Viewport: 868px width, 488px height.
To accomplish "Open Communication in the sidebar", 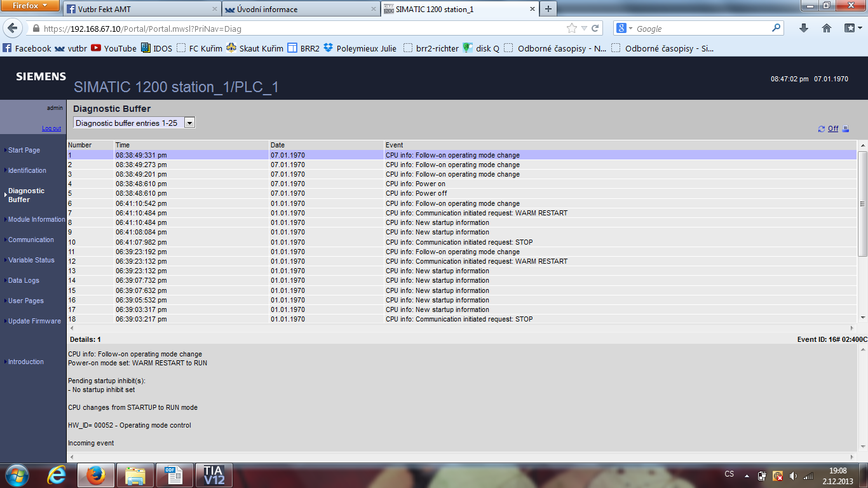I will (31, 240).
